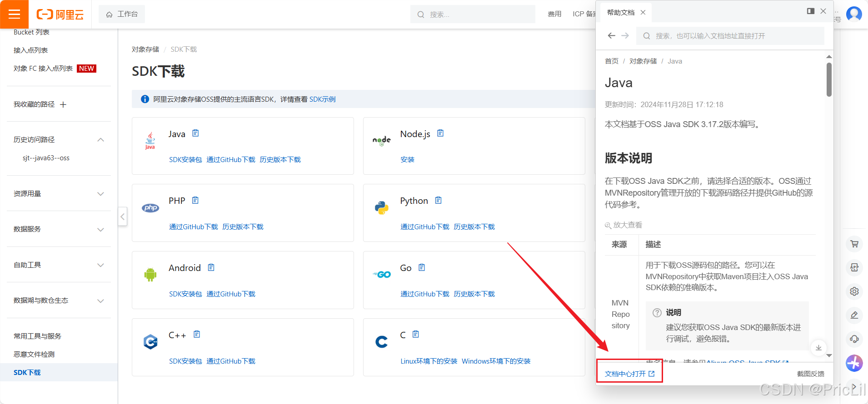
Task: Click Linux环境下的安装 link
Action: tap(429, 361)
